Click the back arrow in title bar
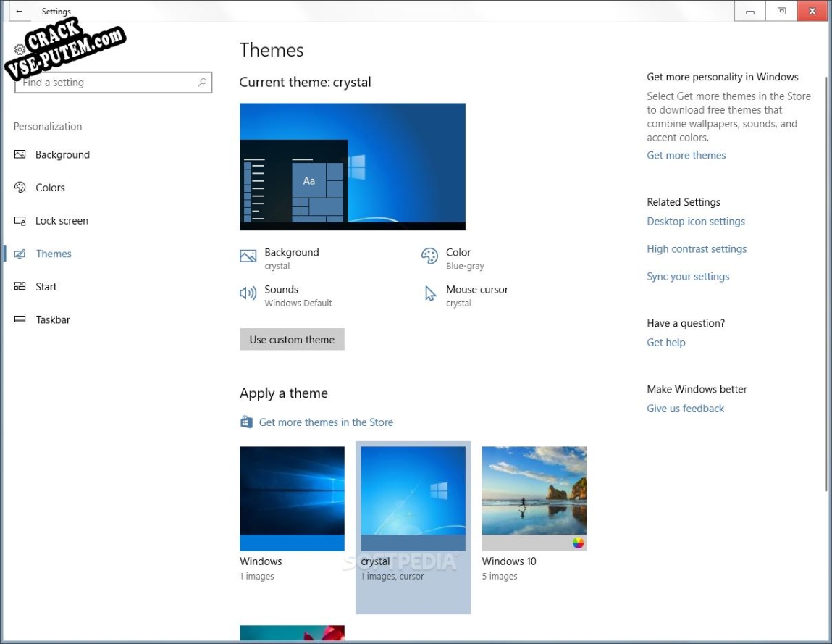This screenshot has height=644, width=832. coord(19,11)
